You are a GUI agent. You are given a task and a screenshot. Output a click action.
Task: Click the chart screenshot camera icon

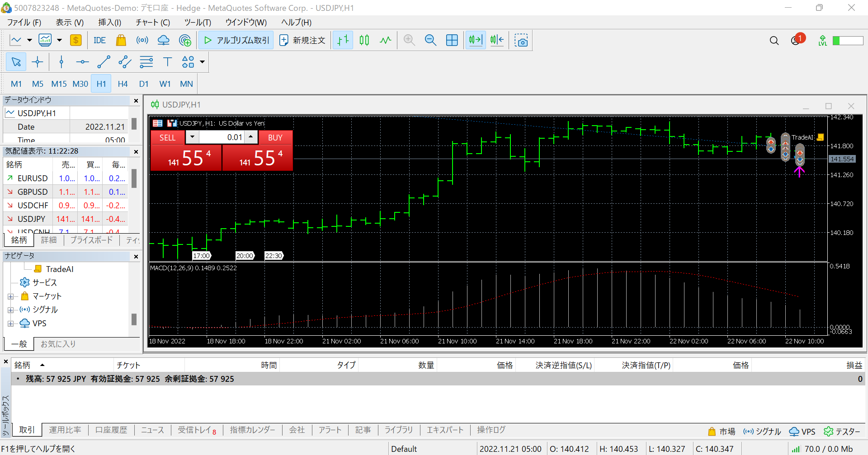tap(521, 40)
